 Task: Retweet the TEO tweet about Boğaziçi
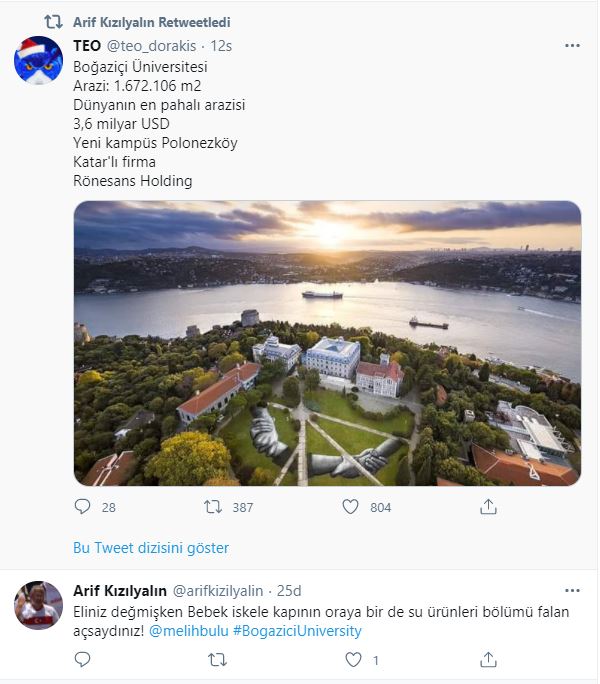click(214, 507)
